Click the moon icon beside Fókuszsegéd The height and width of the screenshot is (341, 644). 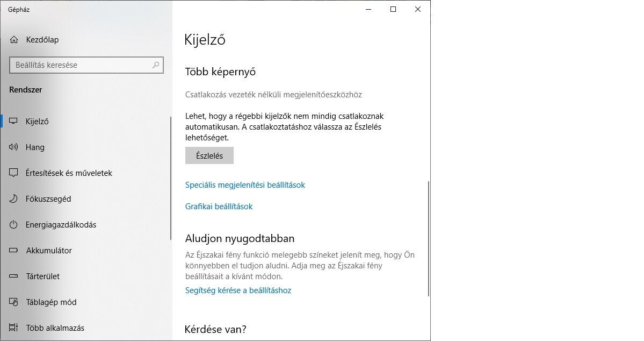point(13,198)
